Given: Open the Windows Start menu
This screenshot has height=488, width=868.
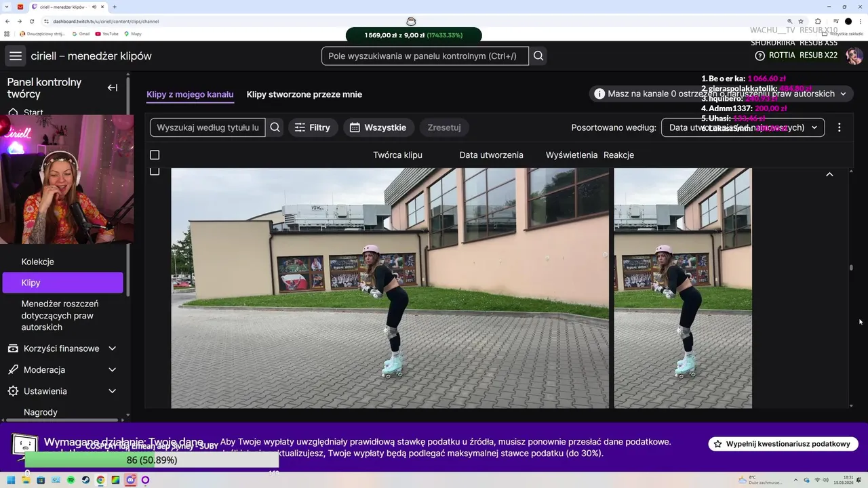Looking at the screenshot, I should (12, 480).
